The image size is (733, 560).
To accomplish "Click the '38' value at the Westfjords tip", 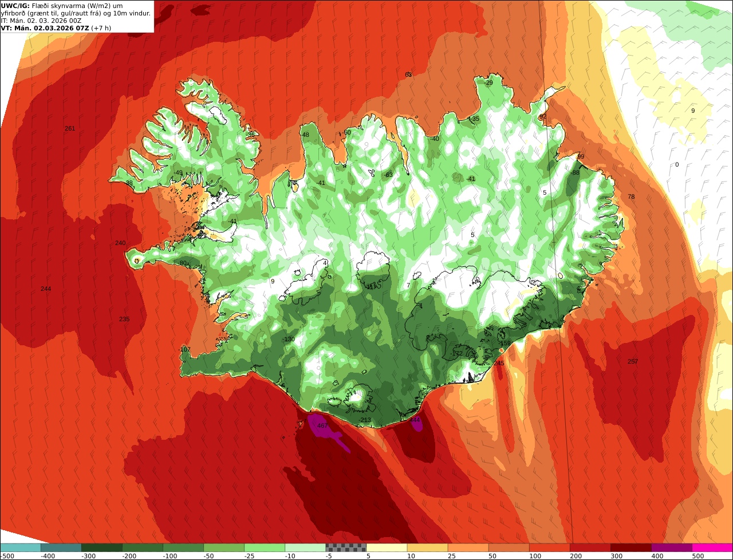I will 129,183.
